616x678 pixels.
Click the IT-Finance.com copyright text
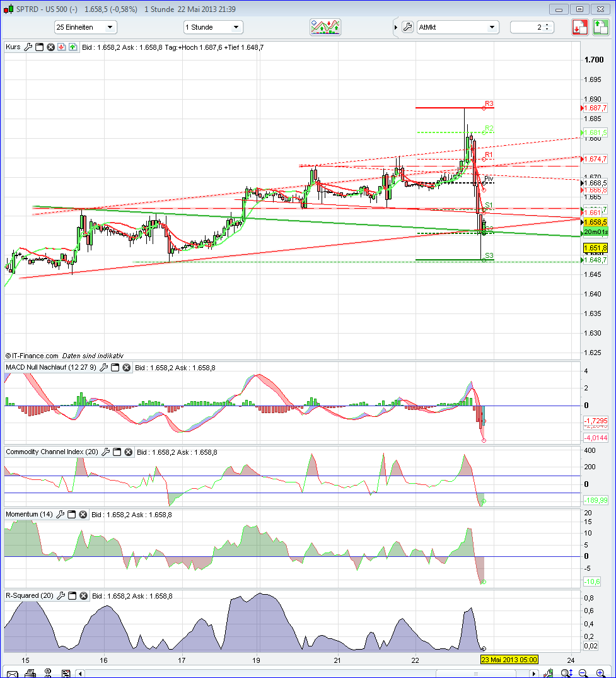32,356
